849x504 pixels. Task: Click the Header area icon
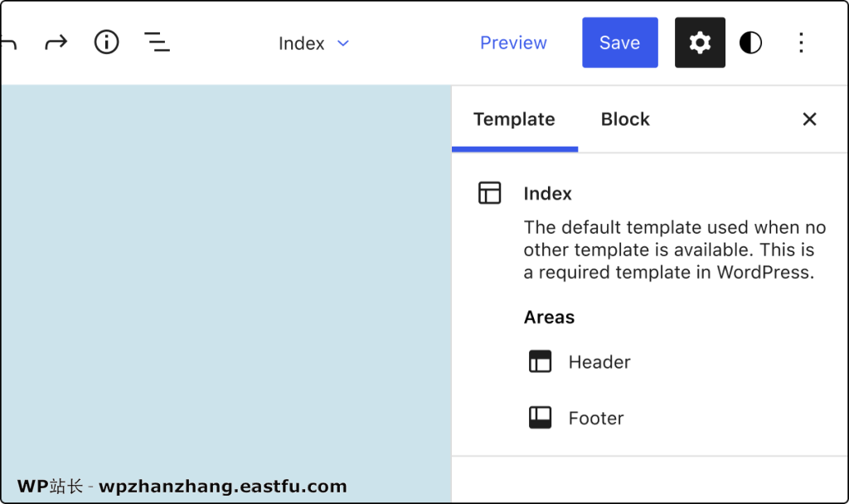[x=540, y=361]
